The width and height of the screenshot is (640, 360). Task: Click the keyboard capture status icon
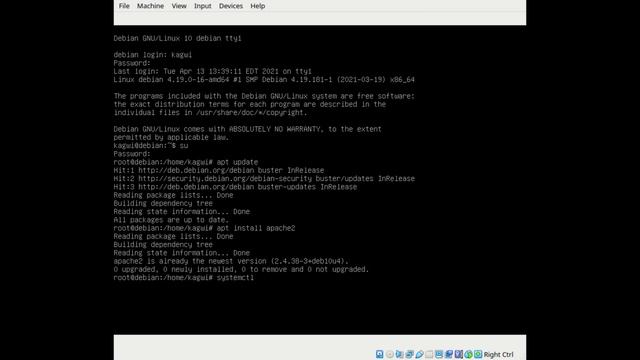(x=478, y=354)
